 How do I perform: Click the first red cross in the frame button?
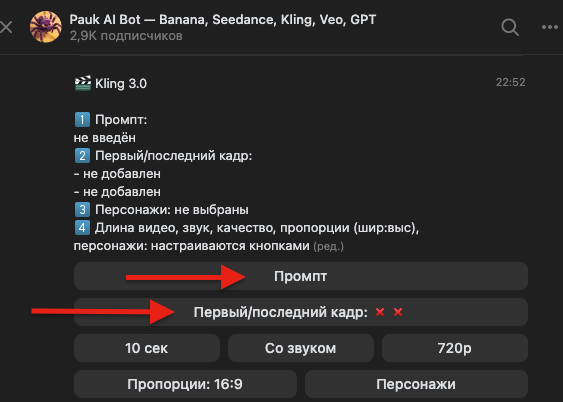click(380, 312)
